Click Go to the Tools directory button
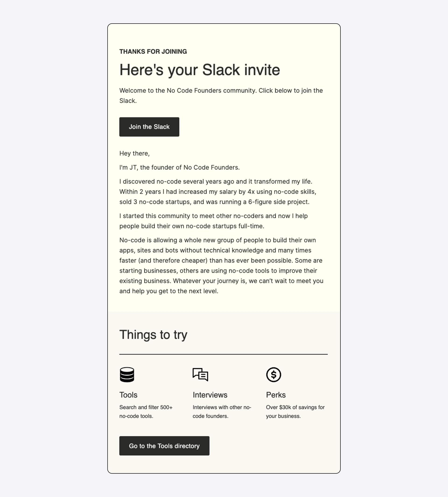 point(164,445)
